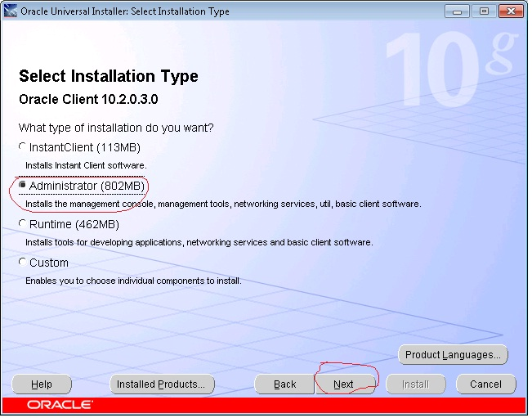Click the Oracle Universal Installer title icon
Screen dimensions: 532x418
point(10,11)
